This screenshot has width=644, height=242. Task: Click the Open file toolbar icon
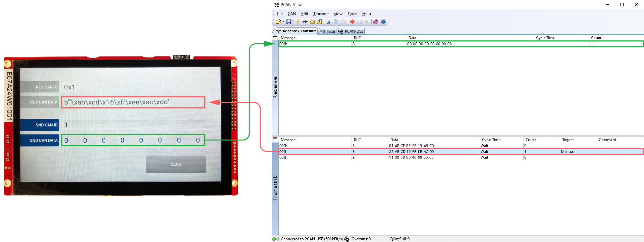point(278,22)
